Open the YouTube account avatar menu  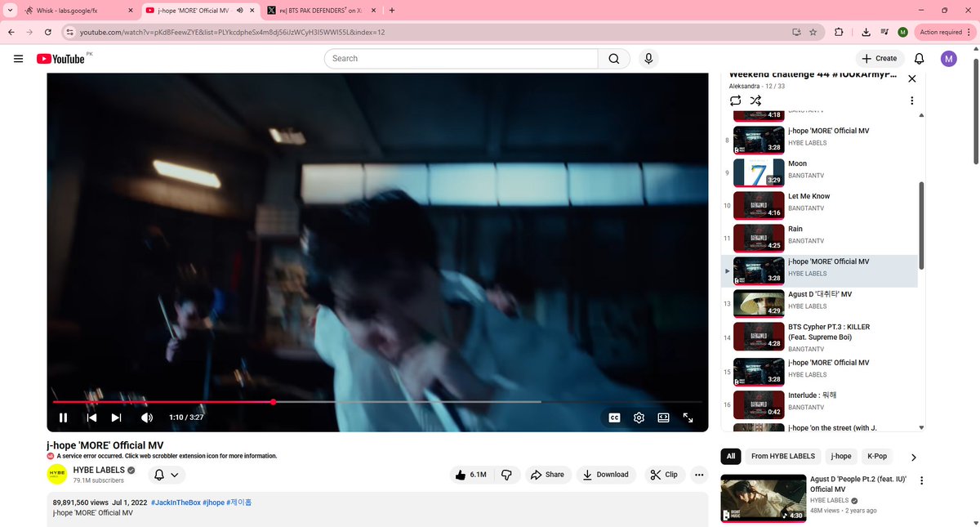tap(948, 59)
